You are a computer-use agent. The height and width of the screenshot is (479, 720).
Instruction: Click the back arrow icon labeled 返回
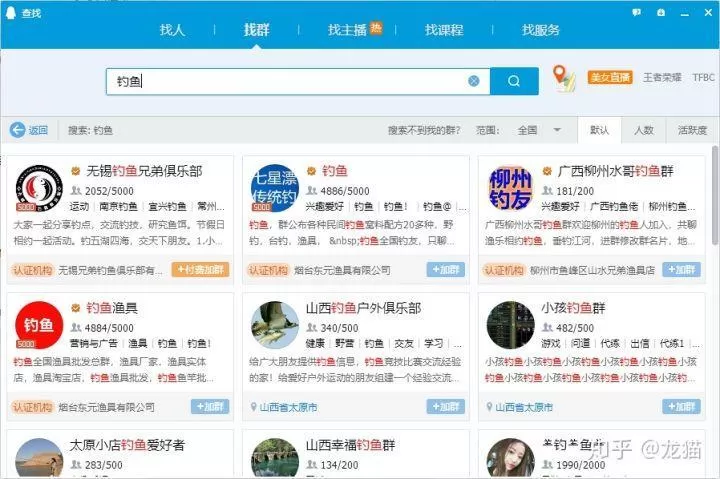[x=18, y=130]
